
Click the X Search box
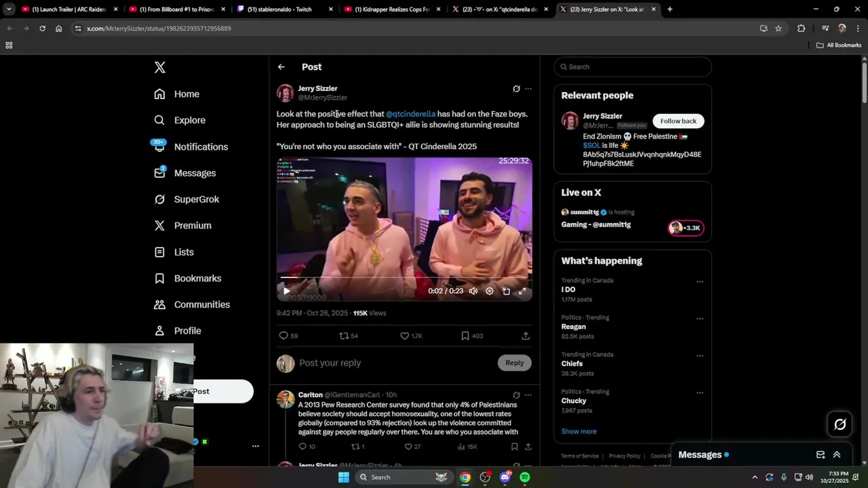(633, 67)
